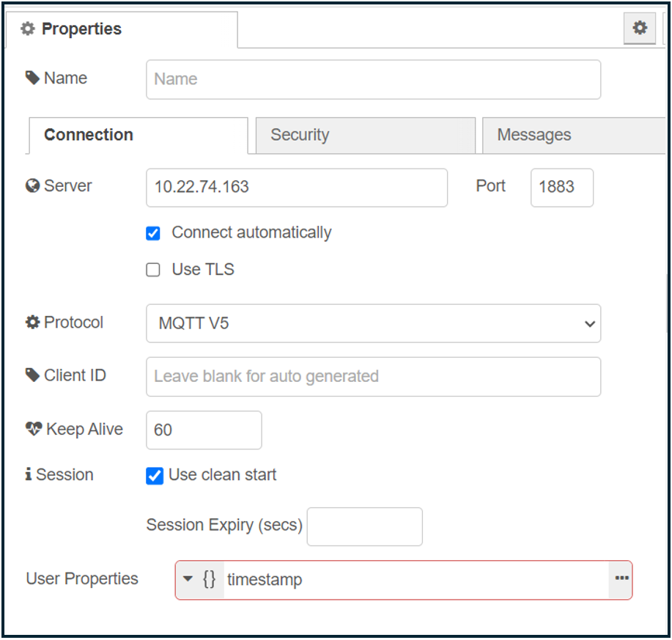Disable the Connect automatically checkbox
This screenshot has height=640, width=672.
(153, 234)
